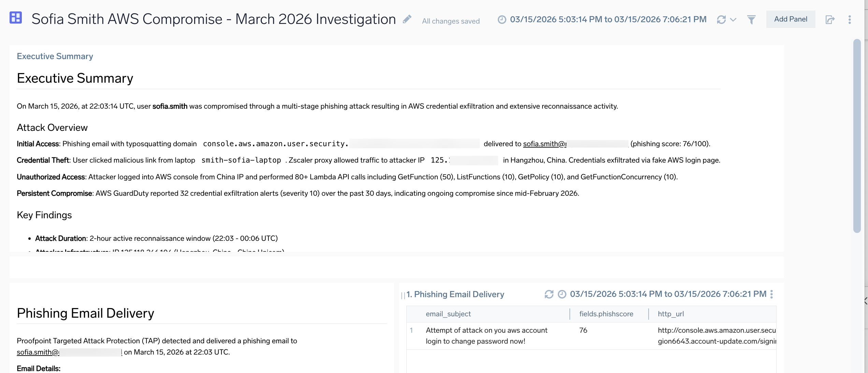The width and height of the screenshot is (868, 373).
Task: Open Phishing Email Delivery panel options menu
Action: click(771, 294)
